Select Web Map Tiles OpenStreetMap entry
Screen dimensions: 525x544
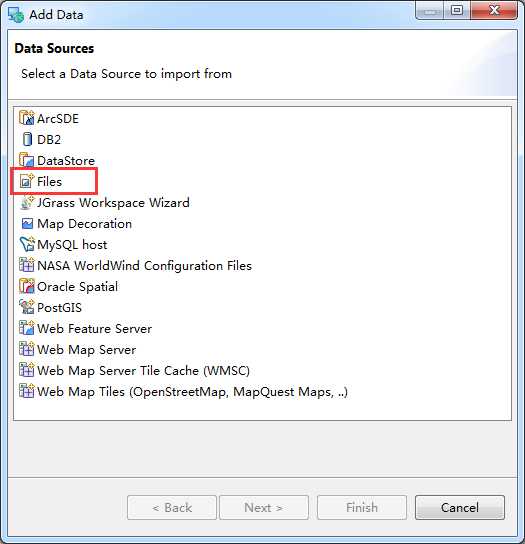point(184,391)
